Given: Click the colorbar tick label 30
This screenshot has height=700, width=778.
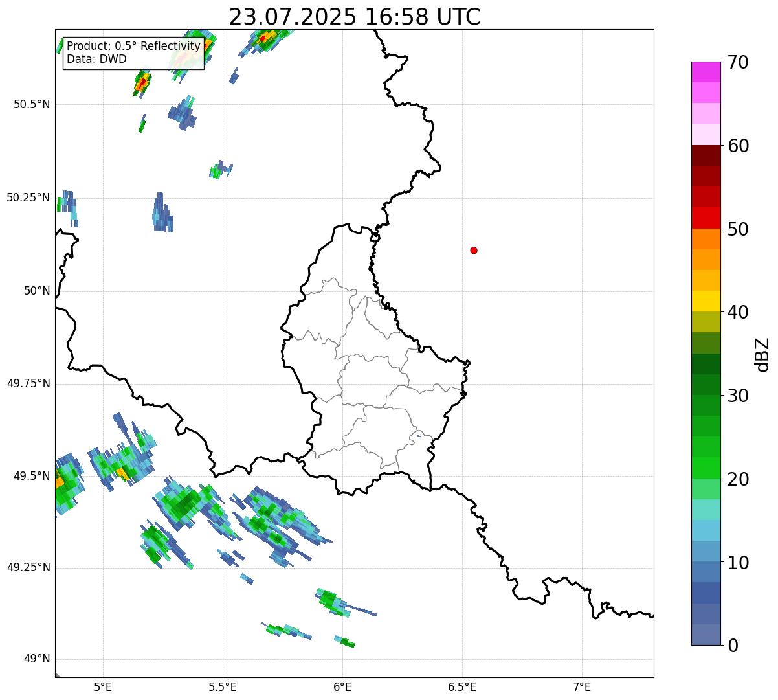Looking at the screenshot, I should pos(738,396).
